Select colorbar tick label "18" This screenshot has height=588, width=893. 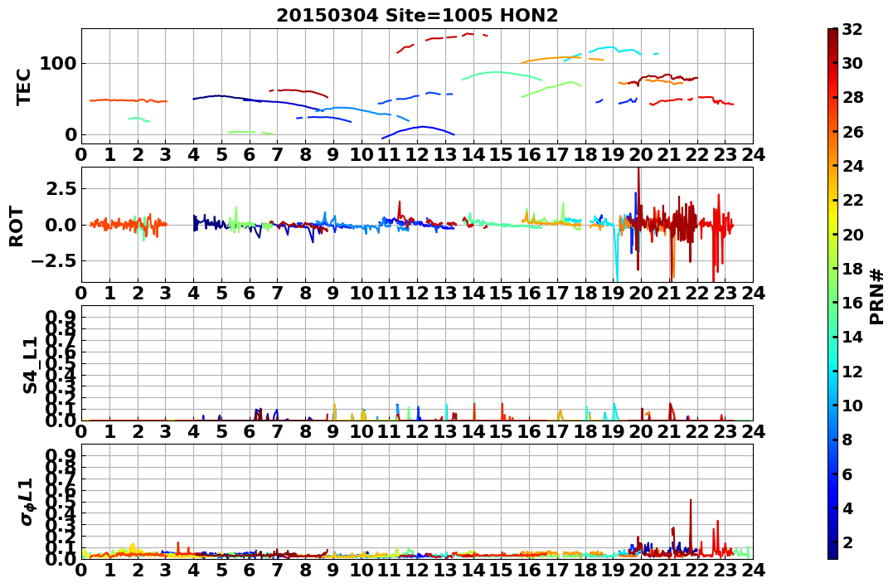(852, 269)
